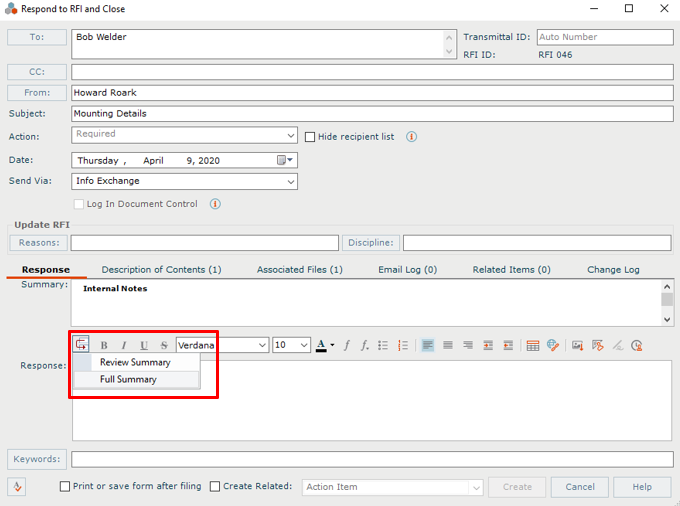The height and width of the screenshot is (506, 680).
Task: Click the Keywords button
Action: [x=37, y=459]
